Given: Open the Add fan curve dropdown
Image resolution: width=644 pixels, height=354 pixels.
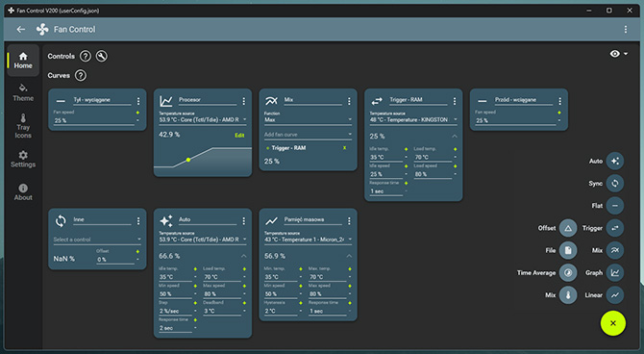Looking at the screenshot, I should 308,135.
